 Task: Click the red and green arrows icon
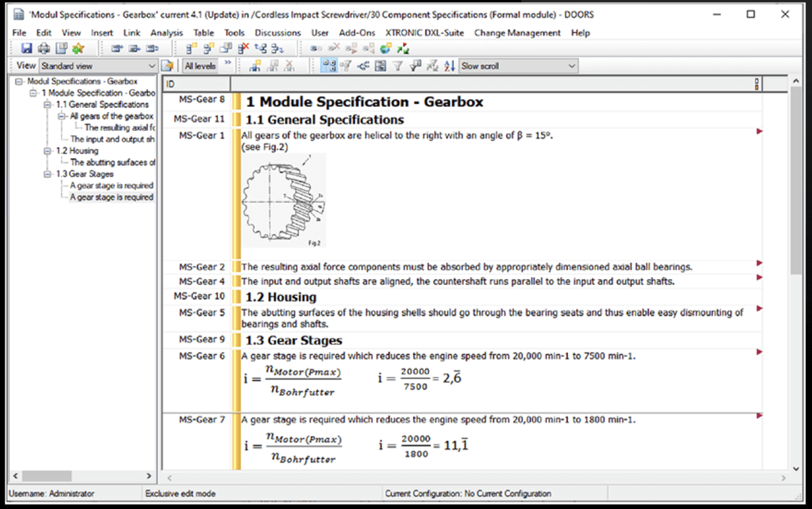point(403,49)
